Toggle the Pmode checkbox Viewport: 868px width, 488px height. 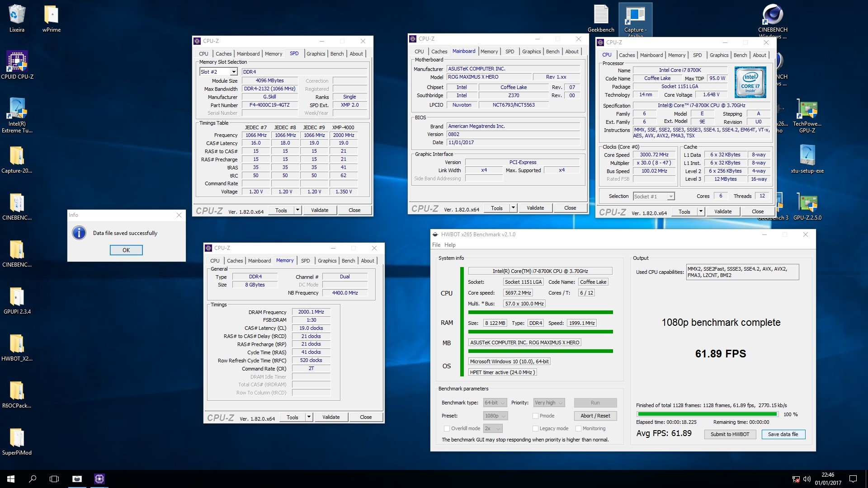[x=535, y=416]
